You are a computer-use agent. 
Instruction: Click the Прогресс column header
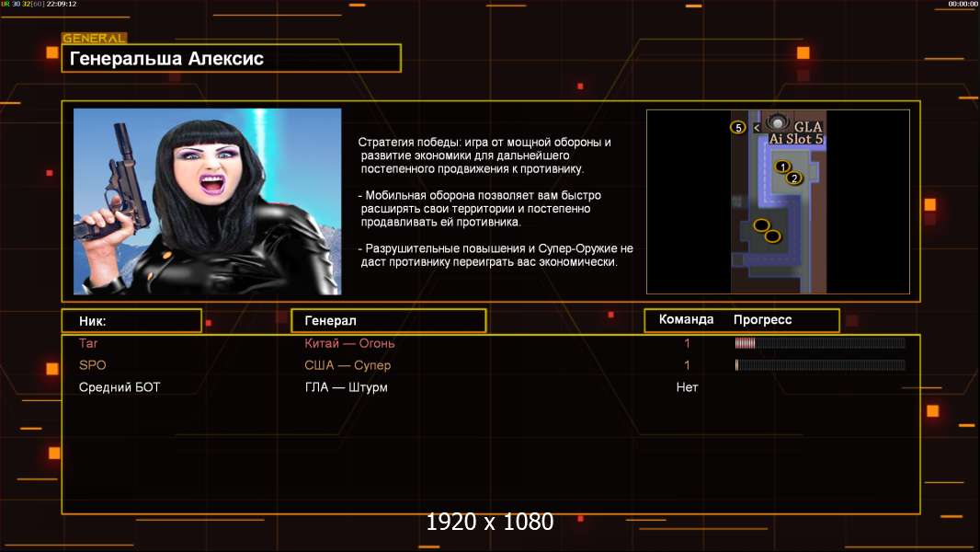coord(762,319)
